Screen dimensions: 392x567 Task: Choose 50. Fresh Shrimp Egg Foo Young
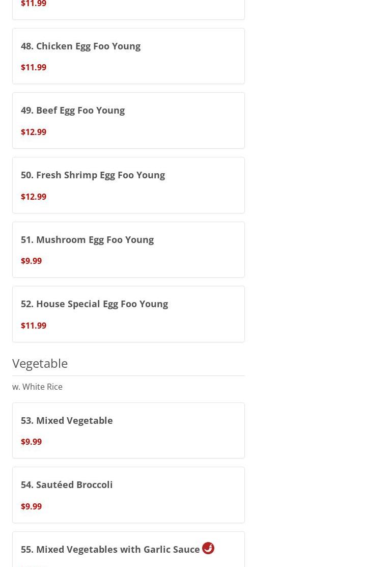[93, 175]
